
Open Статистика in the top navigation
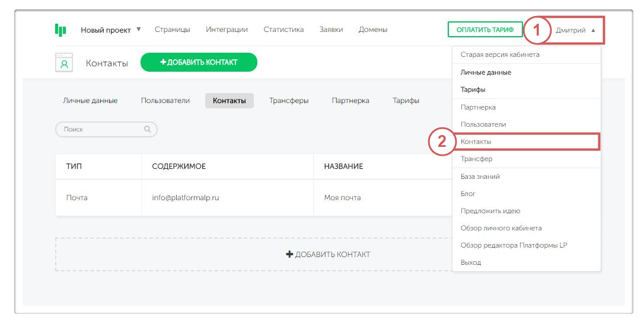[283, 30]
